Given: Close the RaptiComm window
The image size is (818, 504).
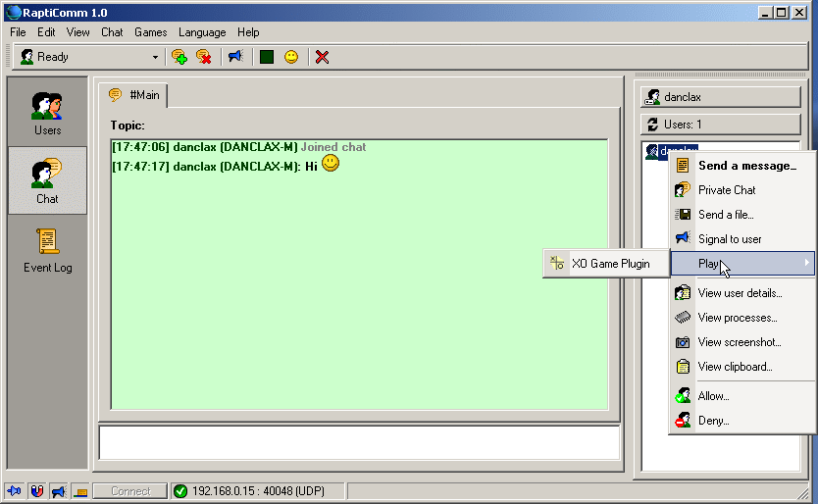Looking at the screenshot, I should 799,13.
